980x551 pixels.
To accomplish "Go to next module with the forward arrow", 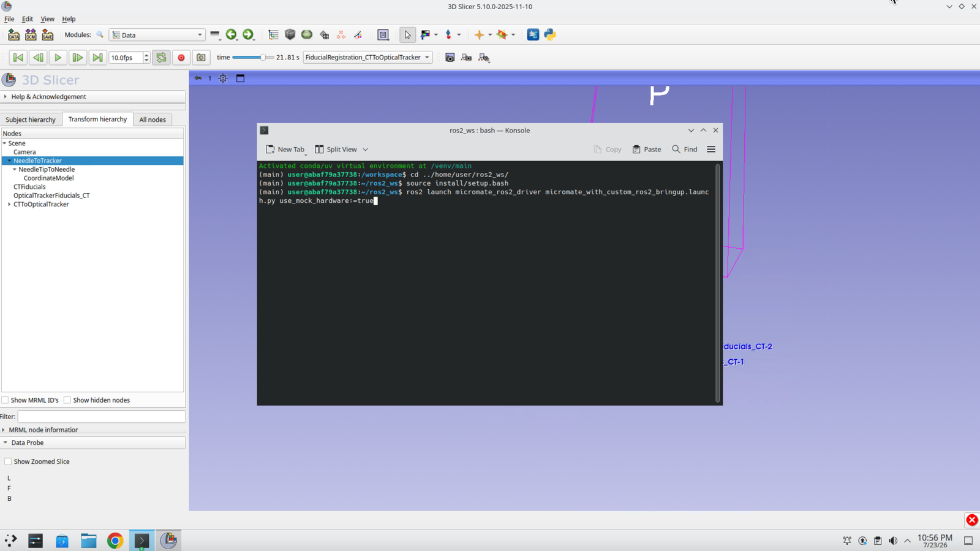I will (248, 35).
